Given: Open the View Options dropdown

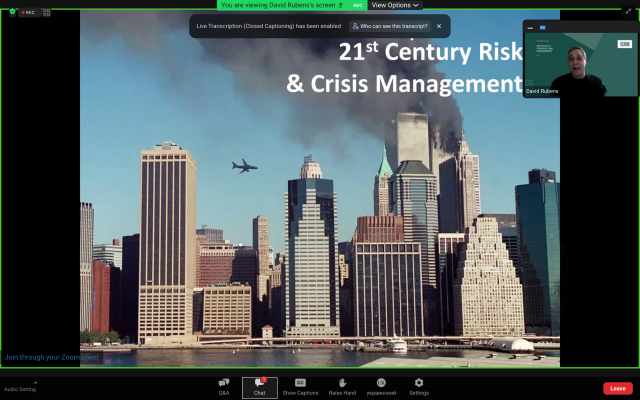Looking at the screenshot, I should click(395, 5).
